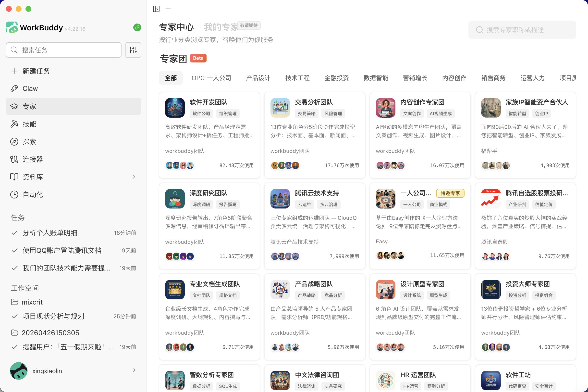The height and width of the screenshot is (392, 588).
Task: Open a new tab with plus icon
Action: [x=168, y=9]
